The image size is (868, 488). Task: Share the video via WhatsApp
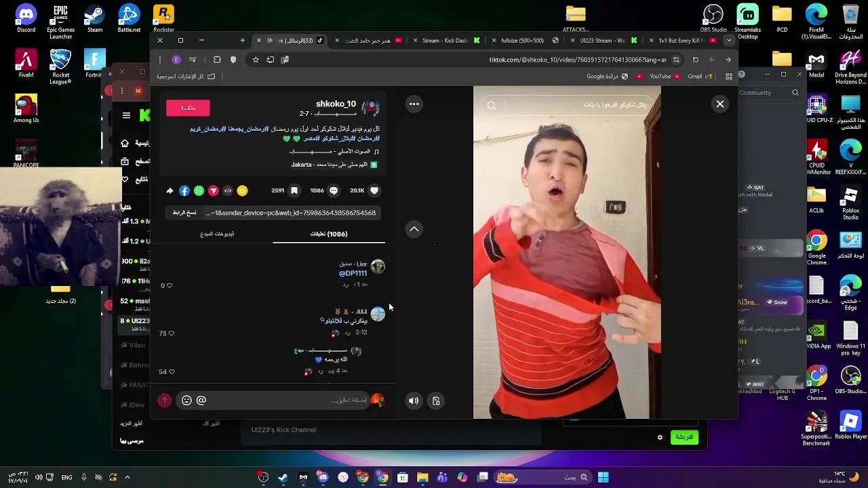pyautogui.click(x=199, y=191)
